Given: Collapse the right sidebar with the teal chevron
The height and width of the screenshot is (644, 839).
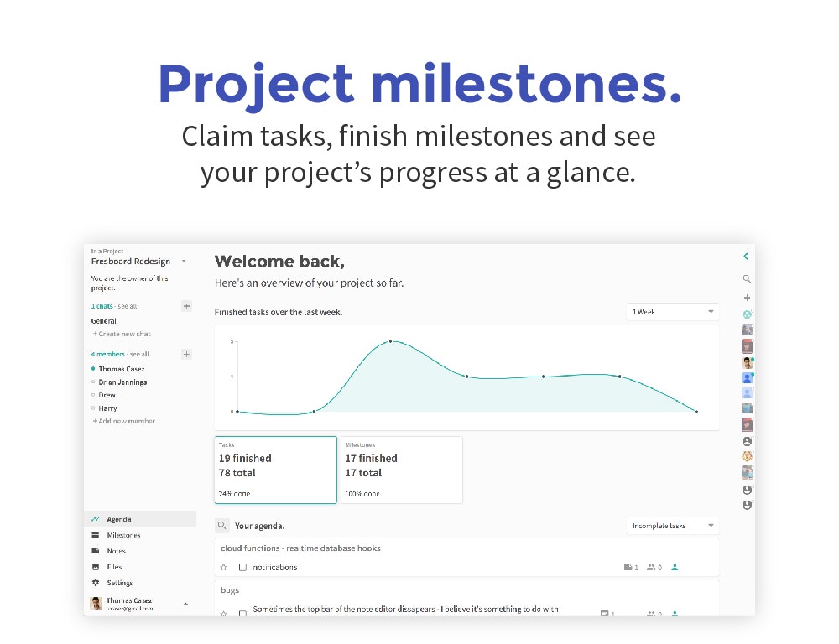Looking at the screenshot, I should 746,257.
